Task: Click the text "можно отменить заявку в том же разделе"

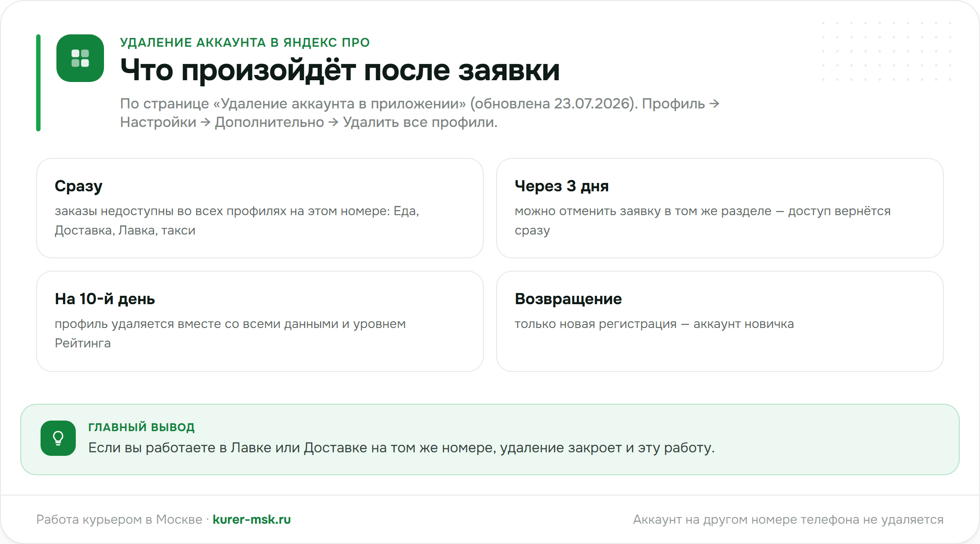Action: click(x=643, y=211)
